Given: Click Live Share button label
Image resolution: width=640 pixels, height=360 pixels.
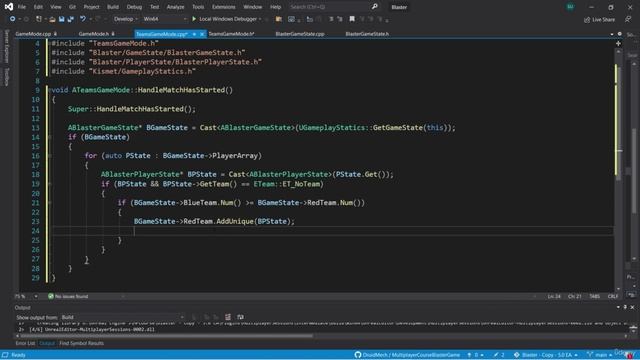Looking at the screenshot, I should (603, 20).
